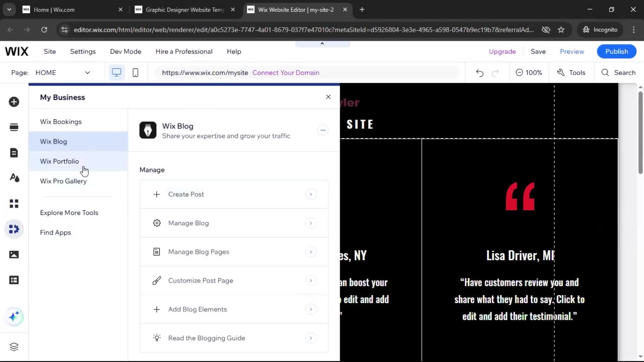This screenshot has width=644, height=362.
Task: Open the Read the Blogging Guide arrow
Action: pos(311,338)
